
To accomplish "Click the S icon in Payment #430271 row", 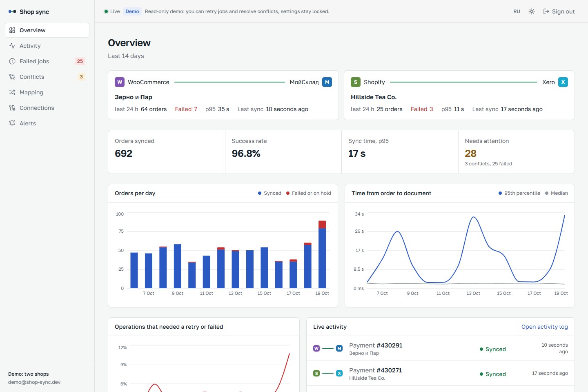I will point(316,373).
